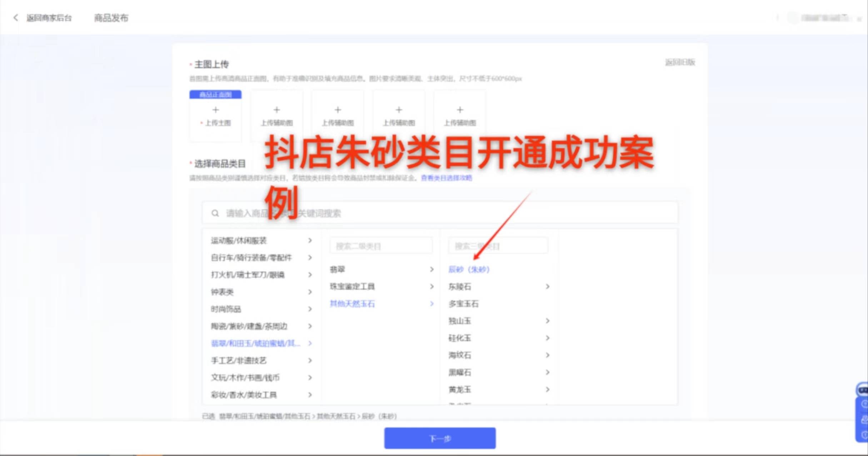Click 返回商家后台 link
The image size is (868, 456).
click(x=49, y=18)
